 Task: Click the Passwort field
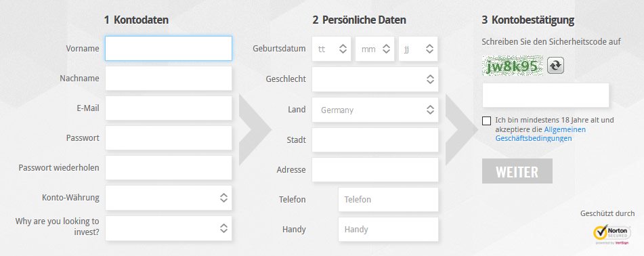tap(169, 138)
